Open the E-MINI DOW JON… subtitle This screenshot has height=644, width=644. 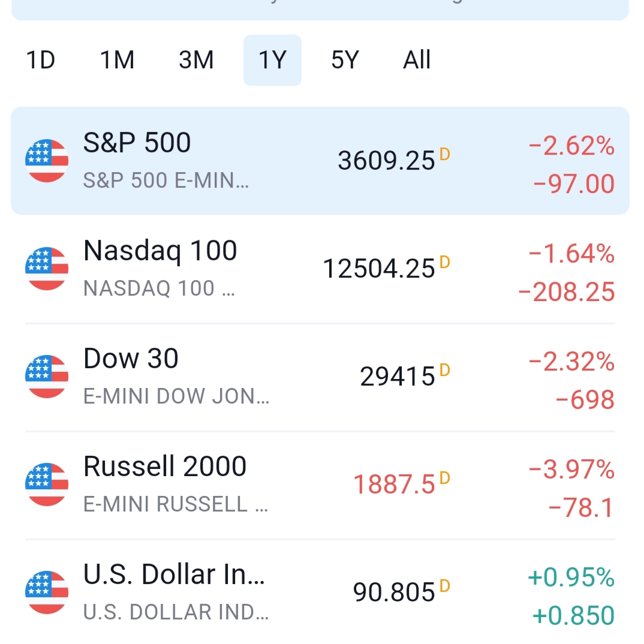[x=176, y=396]
